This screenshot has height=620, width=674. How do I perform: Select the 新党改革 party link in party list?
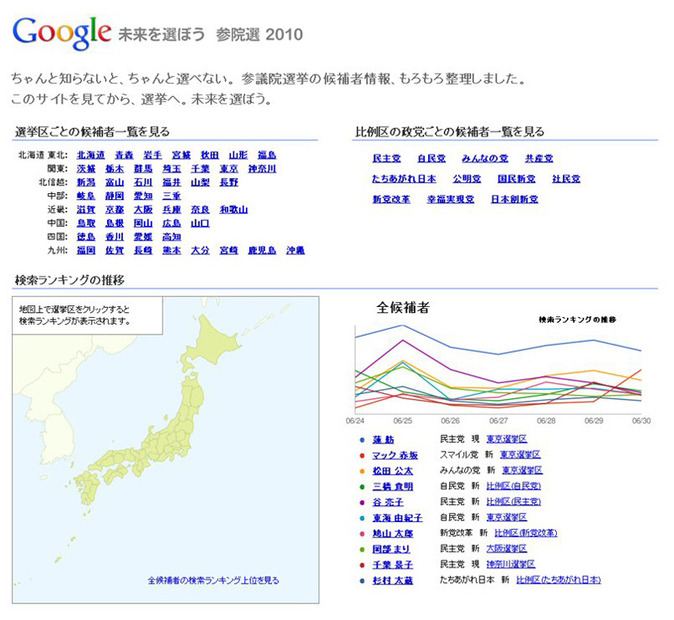(x=391, y=200)
